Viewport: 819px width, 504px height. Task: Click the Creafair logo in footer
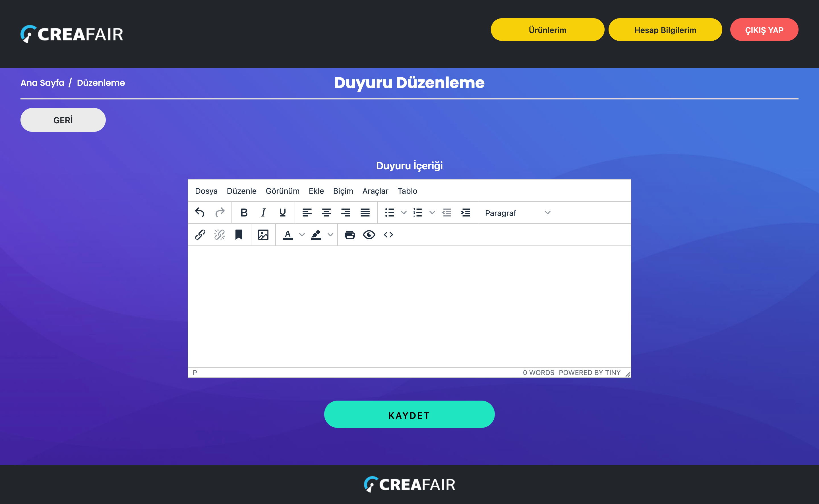(x=409, y=484)
